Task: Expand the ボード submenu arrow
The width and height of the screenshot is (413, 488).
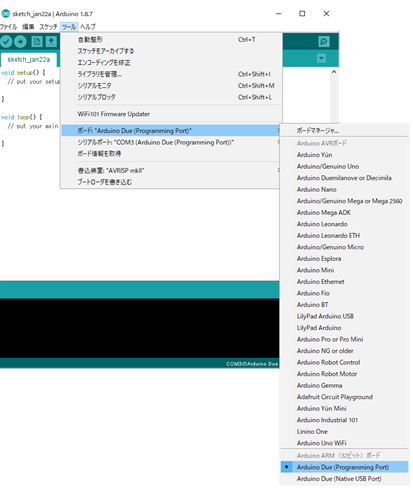Action: 278,131
